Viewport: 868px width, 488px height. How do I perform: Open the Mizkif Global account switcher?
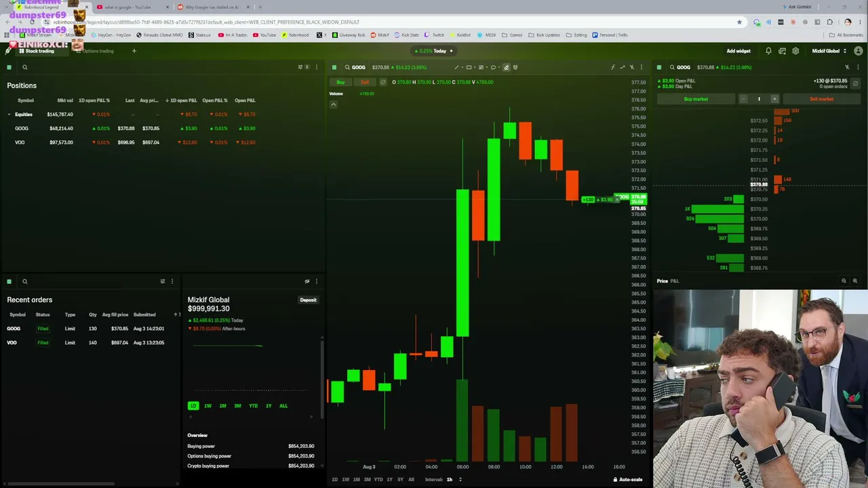829,51
